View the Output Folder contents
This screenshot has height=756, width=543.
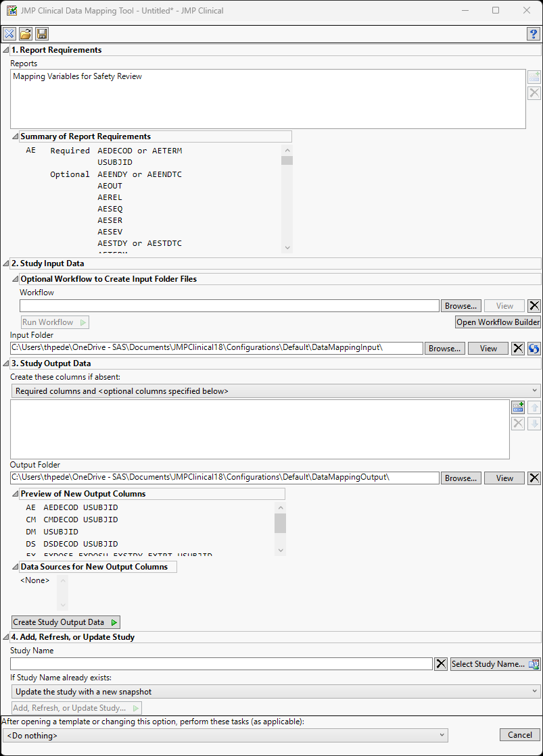[504, 478]
